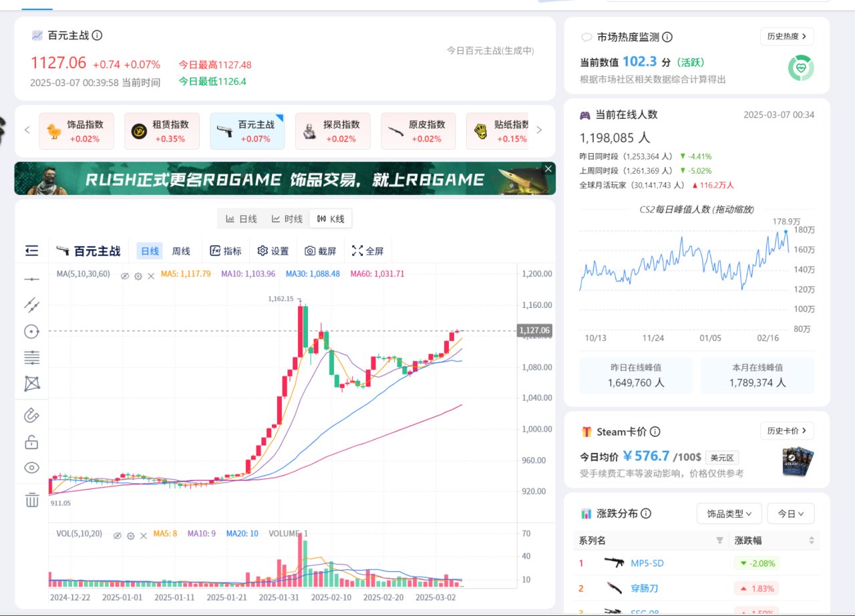This screenshot has height=616, width=855.
Task: Open the R8GAME 饰品交易 banner
Action: pos(285,178)
